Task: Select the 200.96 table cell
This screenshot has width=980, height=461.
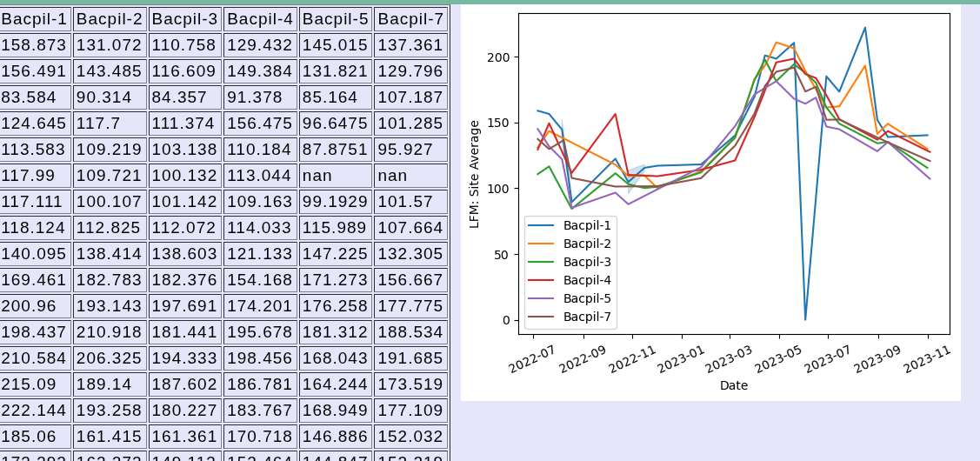Action: (36, 306)
